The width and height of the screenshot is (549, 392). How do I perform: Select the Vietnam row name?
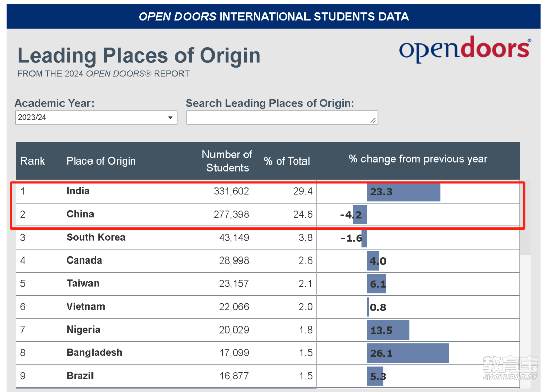pyautogui.click(x=86, y=306)
